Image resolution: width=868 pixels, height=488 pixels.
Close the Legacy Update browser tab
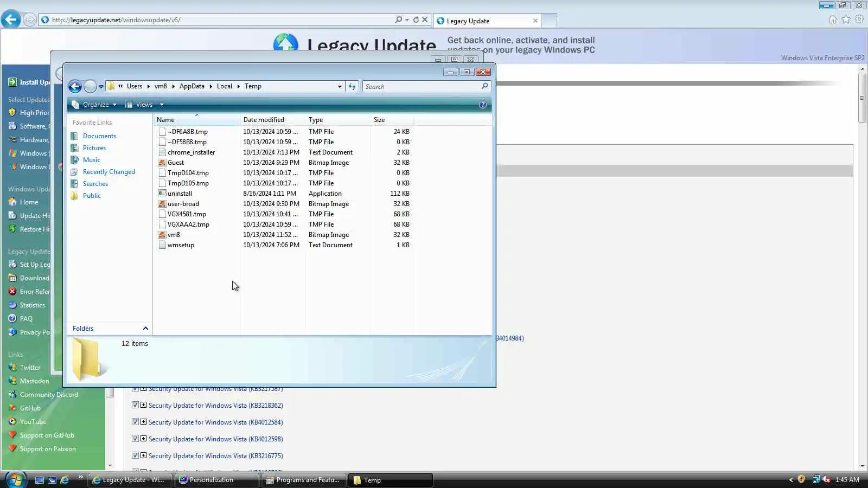[535, 21]
